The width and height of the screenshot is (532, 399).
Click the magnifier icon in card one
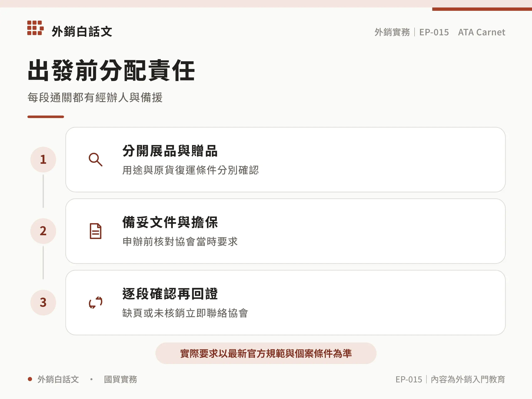[95, 159]
